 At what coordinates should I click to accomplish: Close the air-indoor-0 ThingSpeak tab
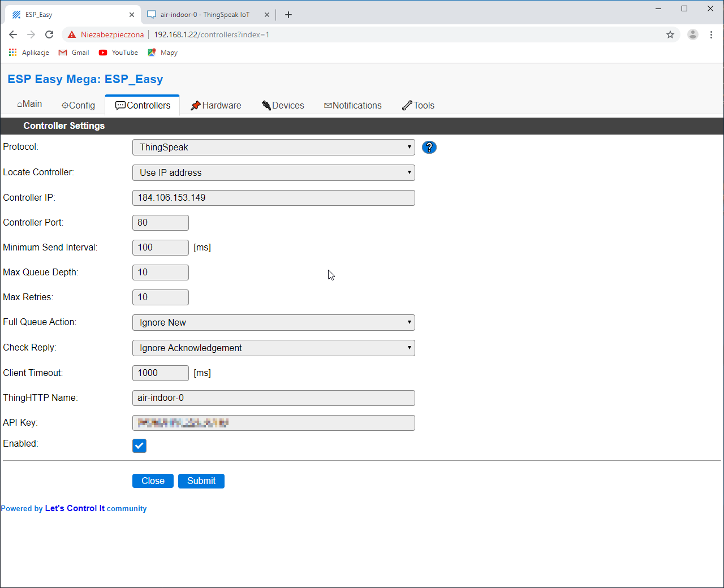click(267, 15)
